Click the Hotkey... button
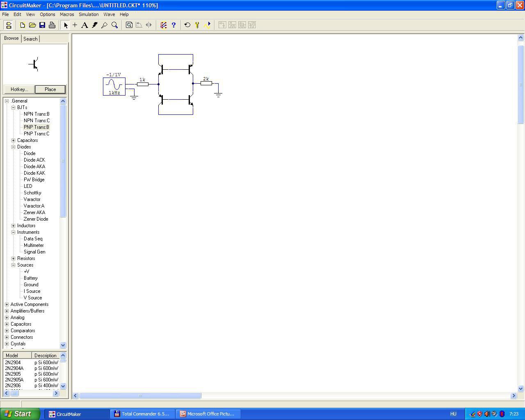 19,89
